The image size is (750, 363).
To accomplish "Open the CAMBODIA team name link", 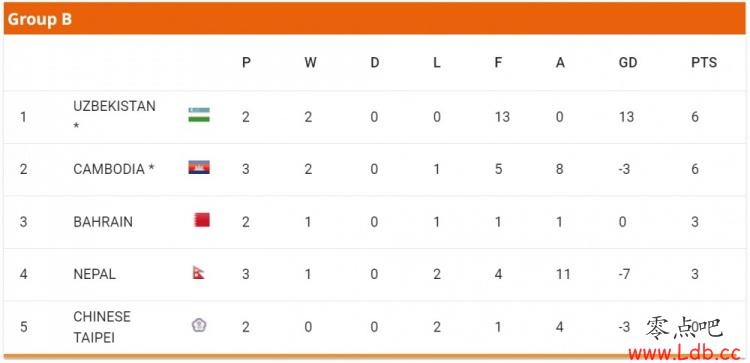I will (114, 169).
